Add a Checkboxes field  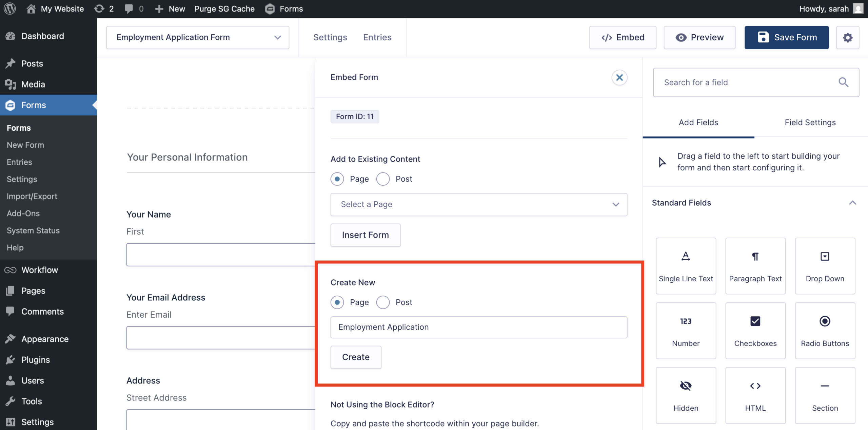coord(755,330)
